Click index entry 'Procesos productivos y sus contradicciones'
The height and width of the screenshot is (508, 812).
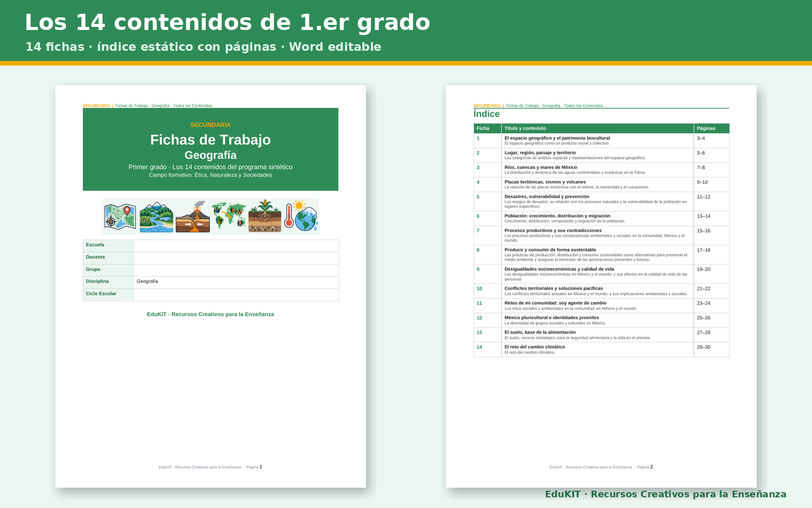553,231
